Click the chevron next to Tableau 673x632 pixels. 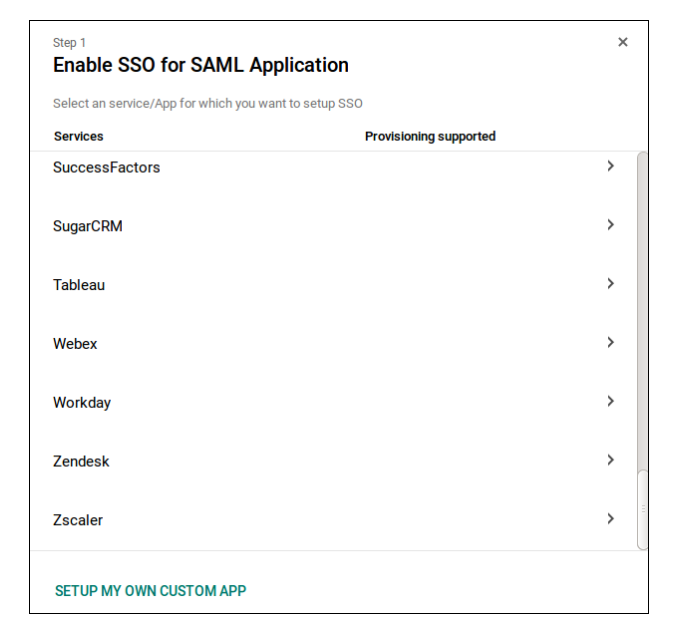click(610, 284)
